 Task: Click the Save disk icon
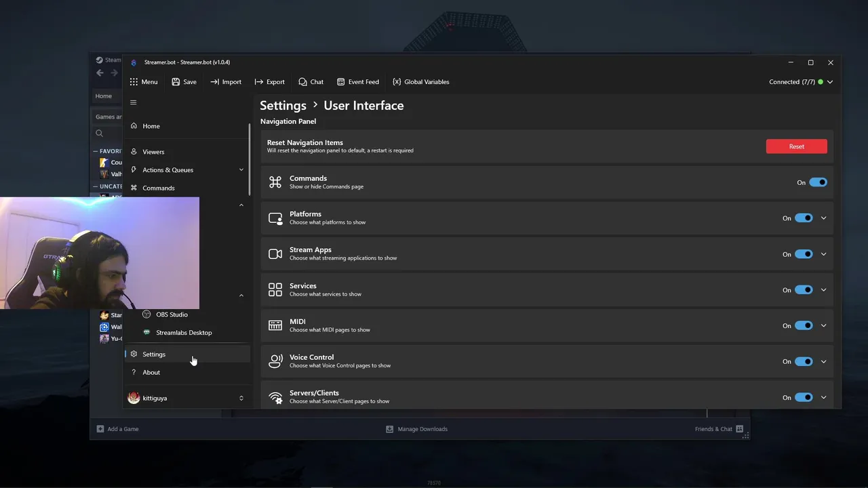(x=176, y=82)
